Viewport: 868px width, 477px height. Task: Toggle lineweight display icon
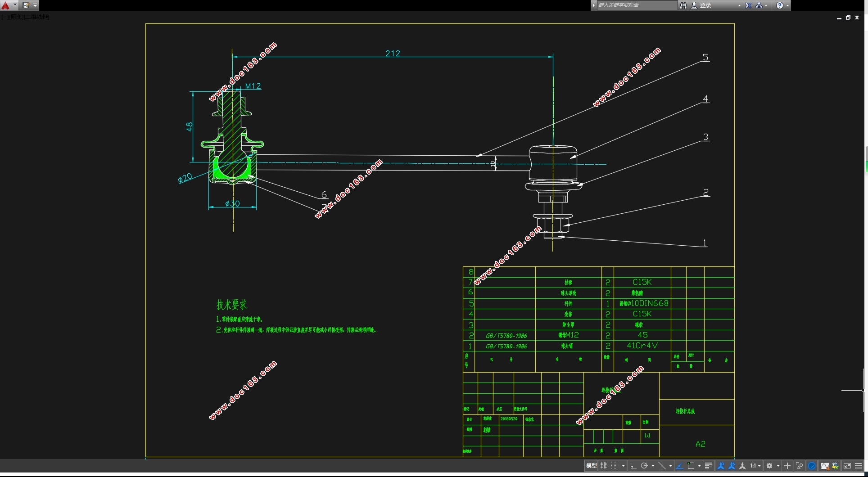[x=709, y=466]
